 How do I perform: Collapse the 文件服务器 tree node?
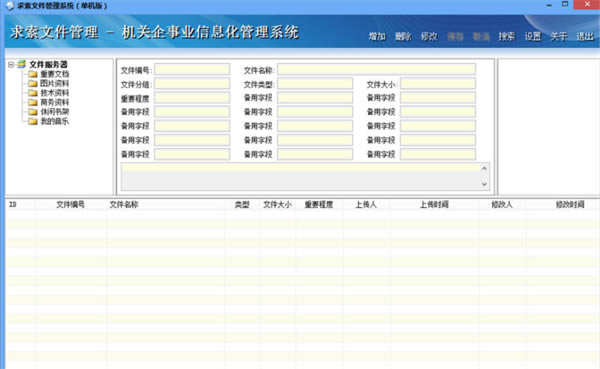[x=11, y=65]
